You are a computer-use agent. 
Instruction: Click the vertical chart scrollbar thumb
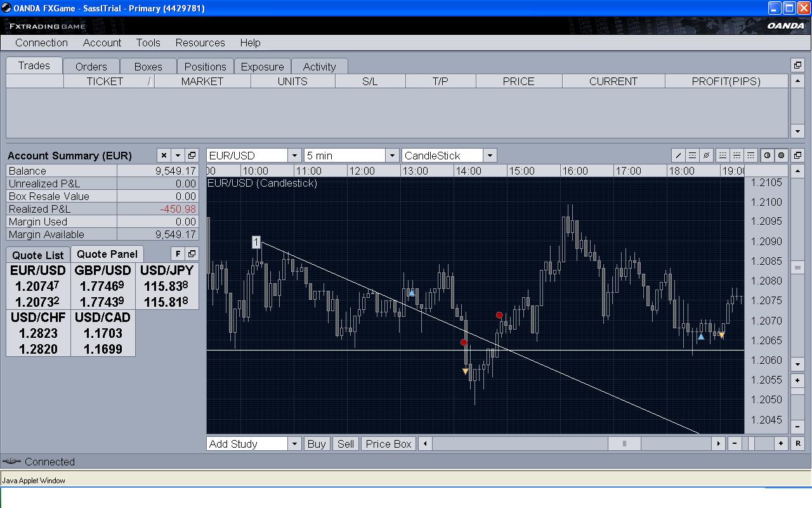pos(798,268)
